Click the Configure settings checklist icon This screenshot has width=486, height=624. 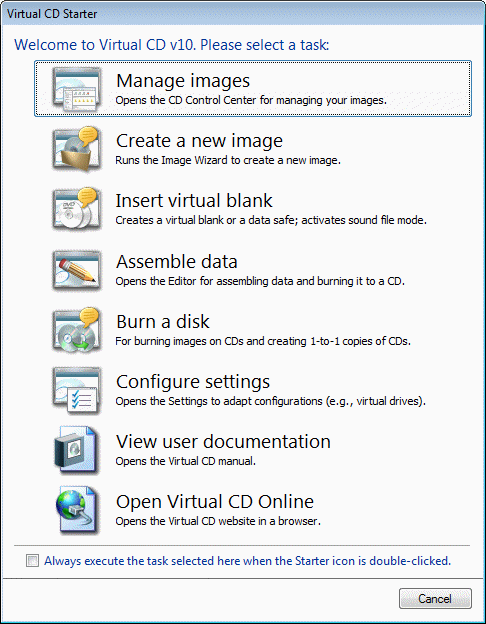click(x=77, y=390)
